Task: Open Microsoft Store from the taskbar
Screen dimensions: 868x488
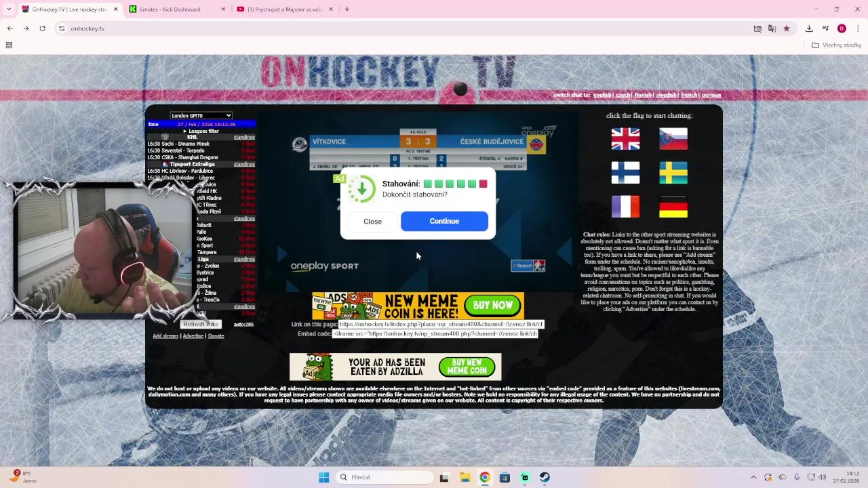Action: [x=505, y=477]
